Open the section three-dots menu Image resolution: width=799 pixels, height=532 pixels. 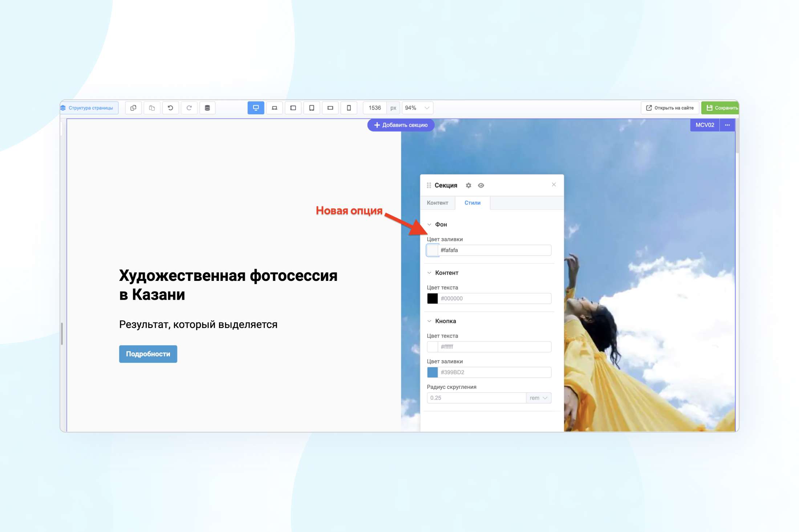(x=727, y=125)
